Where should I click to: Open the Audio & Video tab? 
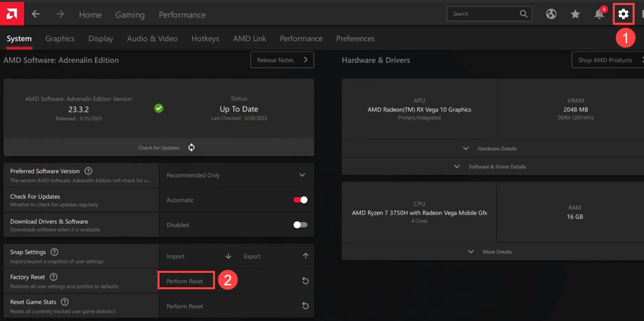(x=152, y=39)
